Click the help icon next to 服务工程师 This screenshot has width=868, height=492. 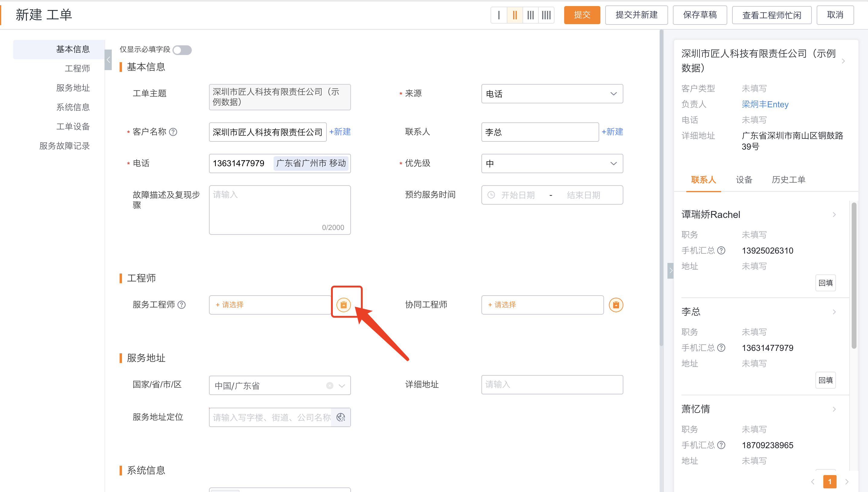pyautogui.click(x=182, y=304)
